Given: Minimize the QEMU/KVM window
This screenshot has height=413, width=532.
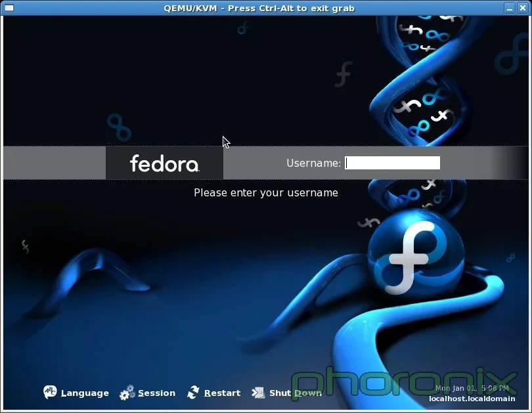Looking at the screenshot, I should coord(509,8).
